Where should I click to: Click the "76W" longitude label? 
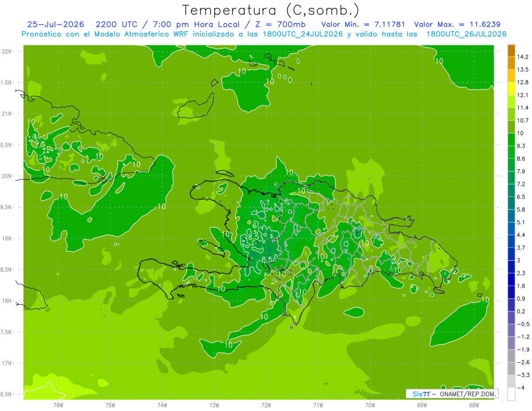pos(58,405)
